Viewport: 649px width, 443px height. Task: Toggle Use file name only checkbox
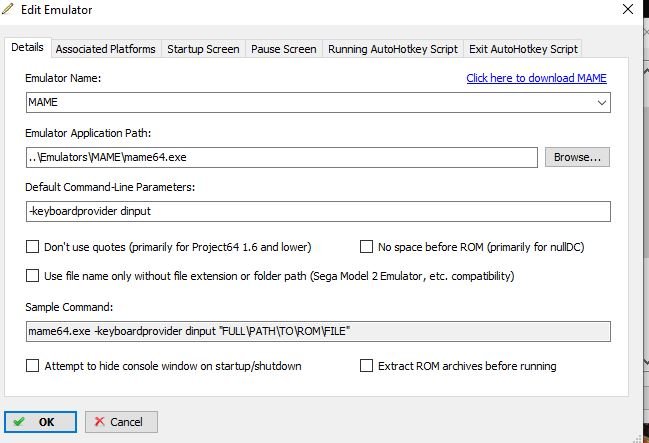tap(33, 276)
